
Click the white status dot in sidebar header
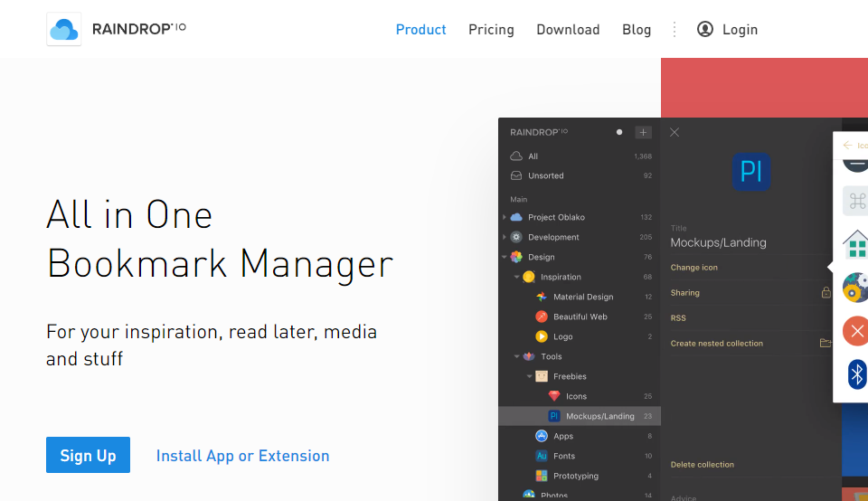[618, 132]
